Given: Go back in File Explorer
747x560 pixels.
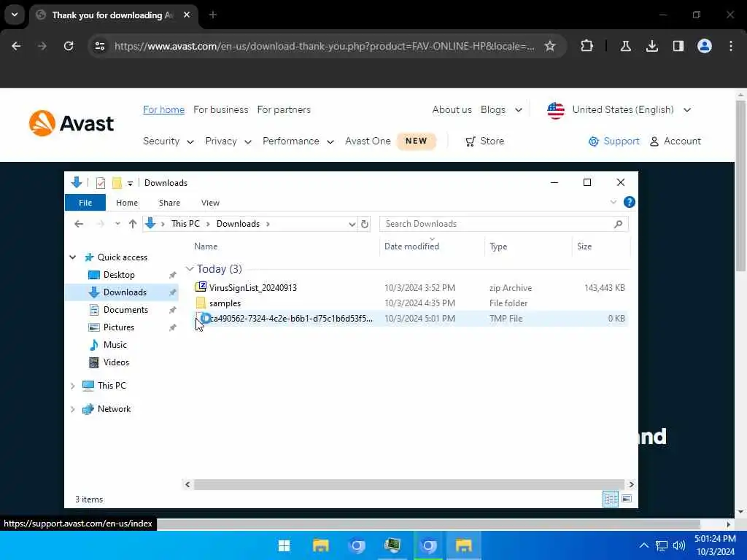Looking at the screenshot, I should pyautogui.click(x=79, y=224).
